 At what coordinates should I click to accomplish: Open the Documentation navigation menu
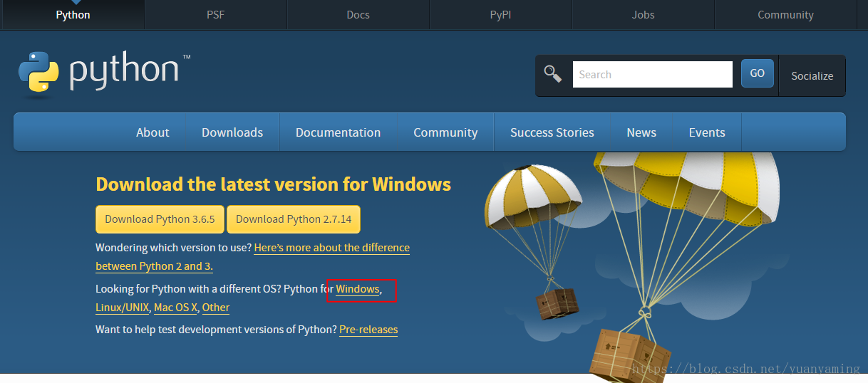[338, 132]
